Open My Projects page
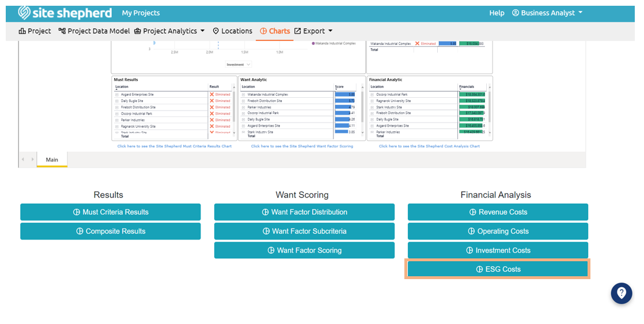 [x=141, y=13]
